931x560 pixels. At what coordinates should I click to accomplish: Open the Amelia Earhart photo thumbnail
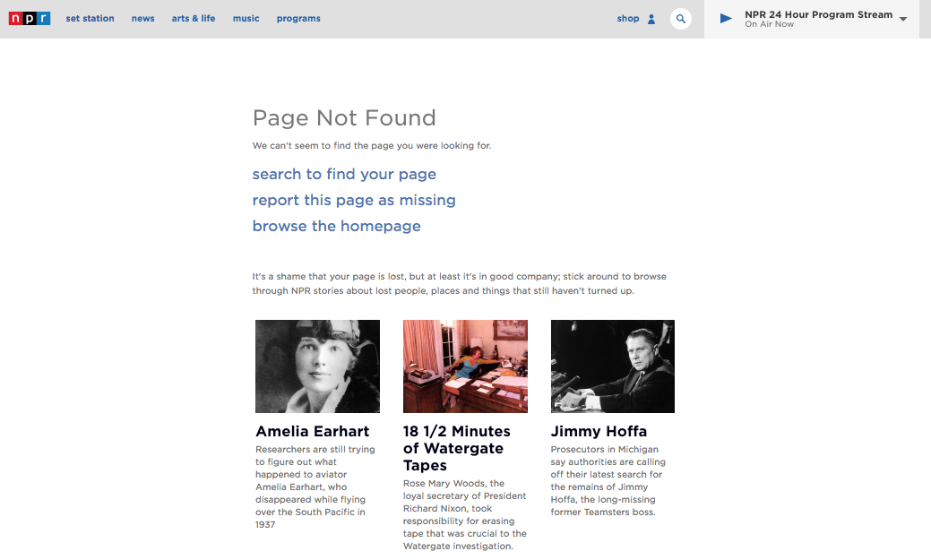pos(318,366)
